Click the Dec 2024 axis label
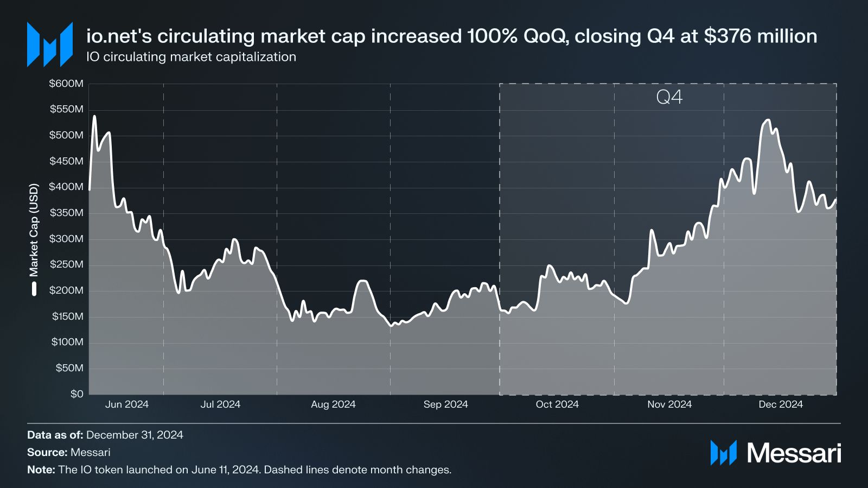The width and height of the screenshot is (868, 488). pyautogui.click(x=781, y=404)
